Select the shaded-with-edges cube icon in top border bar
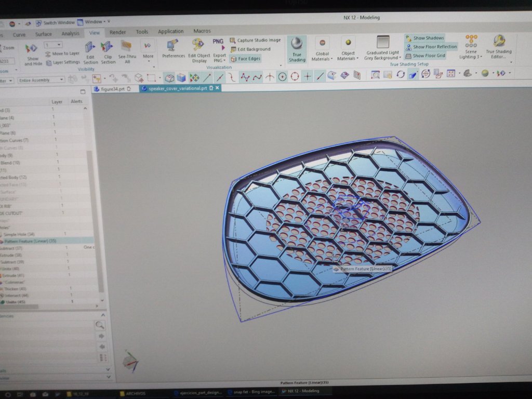The height and width of the screenshot is (399, 532). pos(181,78)
